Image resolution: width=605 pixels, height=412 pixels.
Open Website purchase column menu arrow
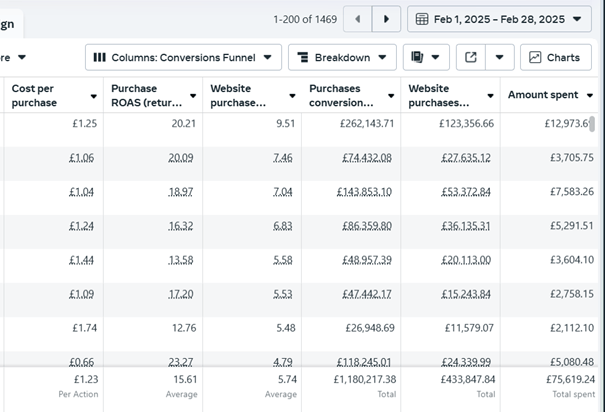(x=291, y=96)
